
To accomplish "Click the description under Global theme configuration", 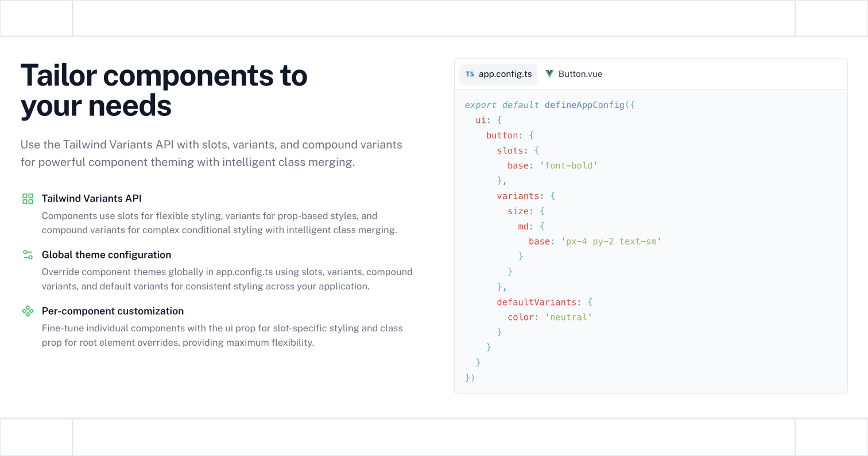I will pos(227,279).
